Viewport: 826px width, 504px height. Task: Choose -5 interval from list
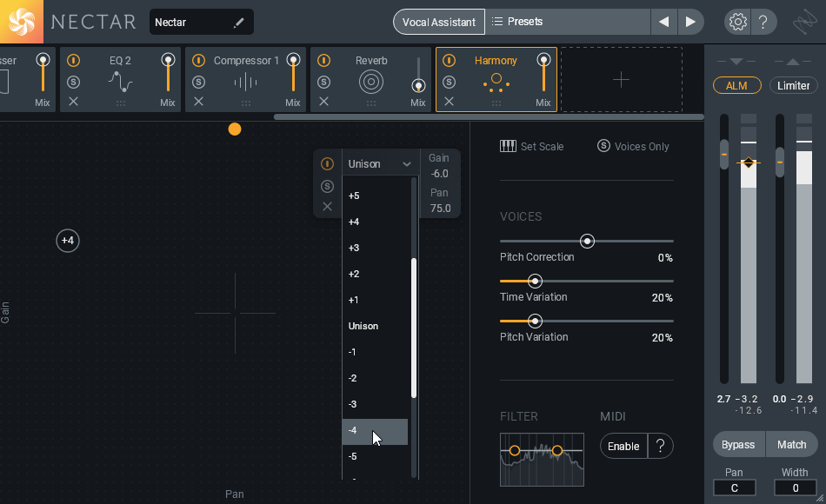(375, 456)
